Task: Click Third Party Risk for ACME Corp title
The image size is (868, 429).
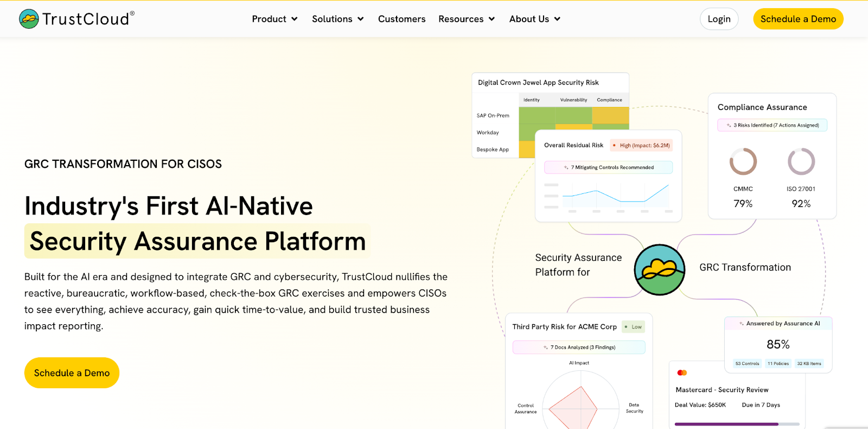Action: point(564,327)
